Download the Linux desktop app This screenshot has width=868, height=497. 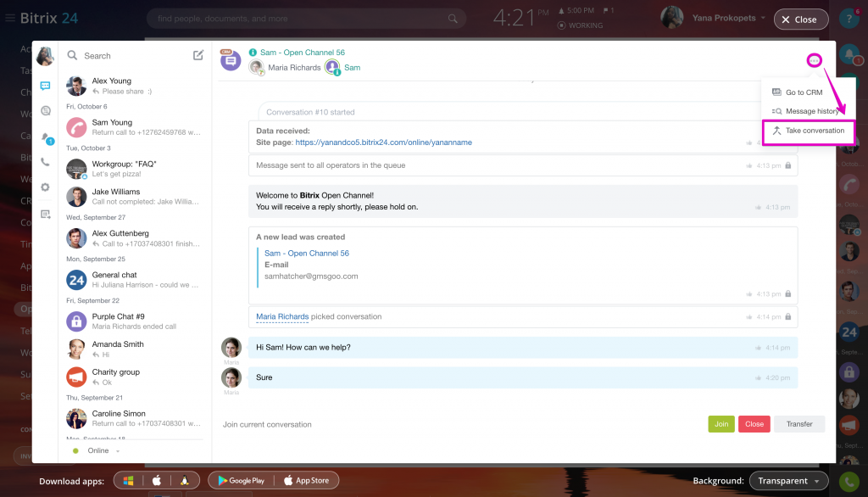pos(184,480)
